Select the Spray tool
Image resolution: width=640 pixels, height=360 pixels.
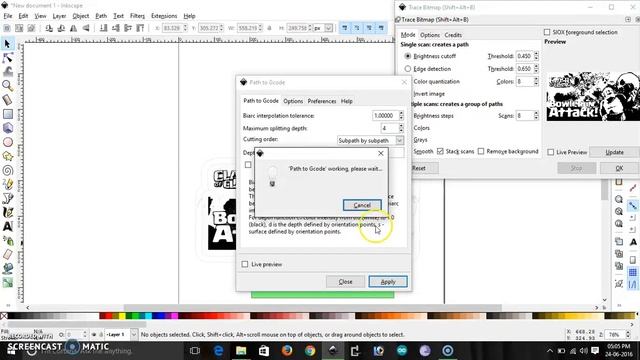coord(7,241)
